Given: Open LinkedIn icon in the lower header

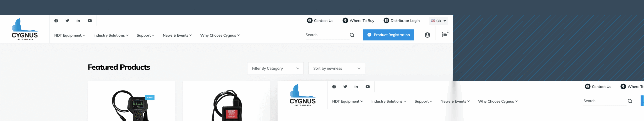Looking at the screenshot, I should click(x=356, y=87).
